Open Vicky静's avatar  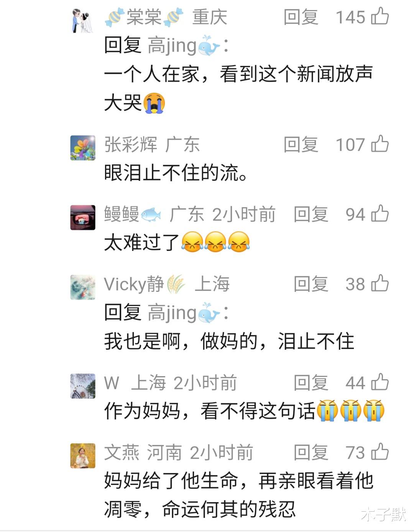(x=83, y=287)
